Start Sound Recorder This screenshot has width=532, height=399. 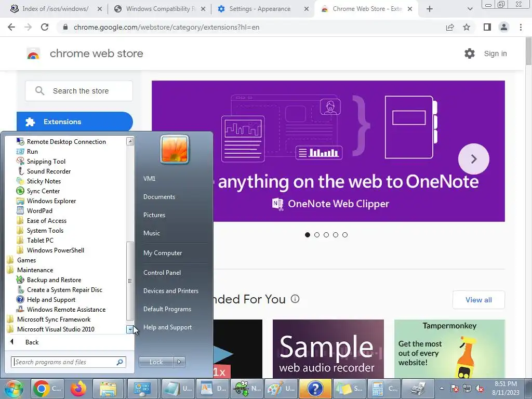[x=44, y=171]
